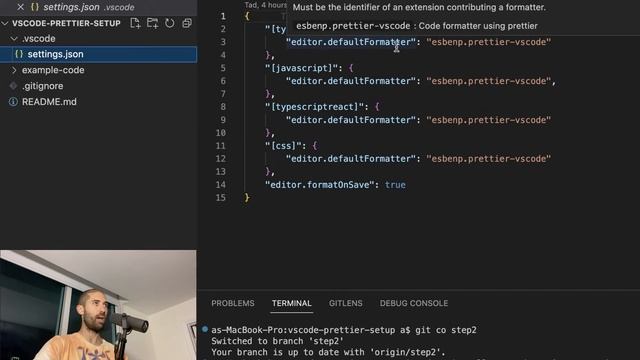Open README.md from the explorer
This screenshot has height=360, width=640.
(x=49, y=102)
